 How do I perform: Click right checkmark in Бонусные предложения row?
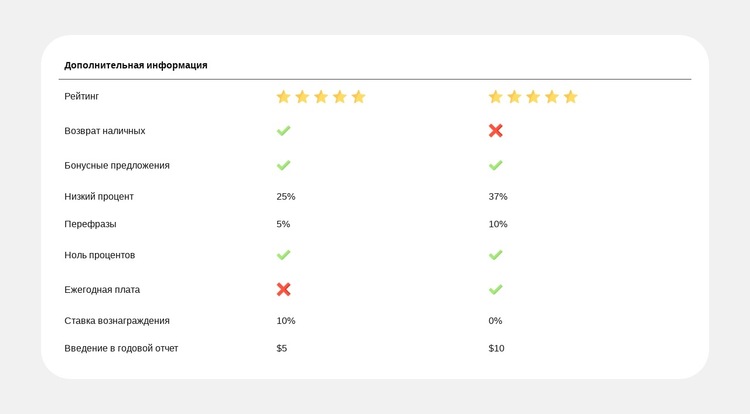point(495,165)
